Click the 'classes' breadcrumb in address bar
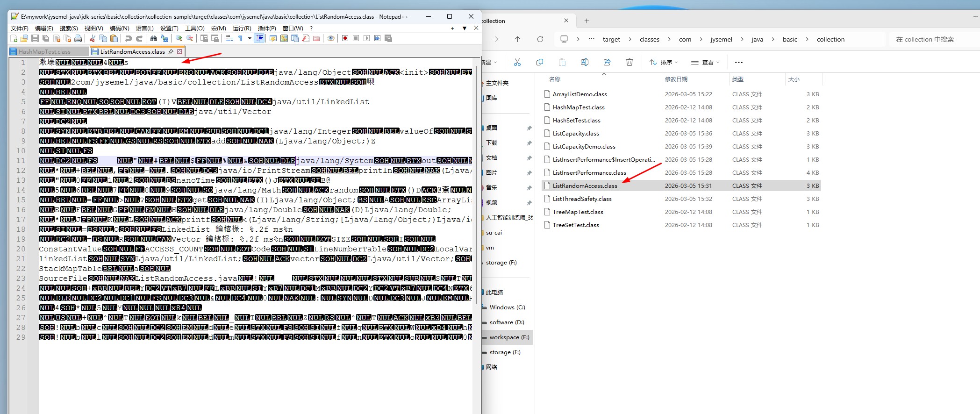Image resolution: width=980 pixels, height=414 pixels. coord(649,39)
